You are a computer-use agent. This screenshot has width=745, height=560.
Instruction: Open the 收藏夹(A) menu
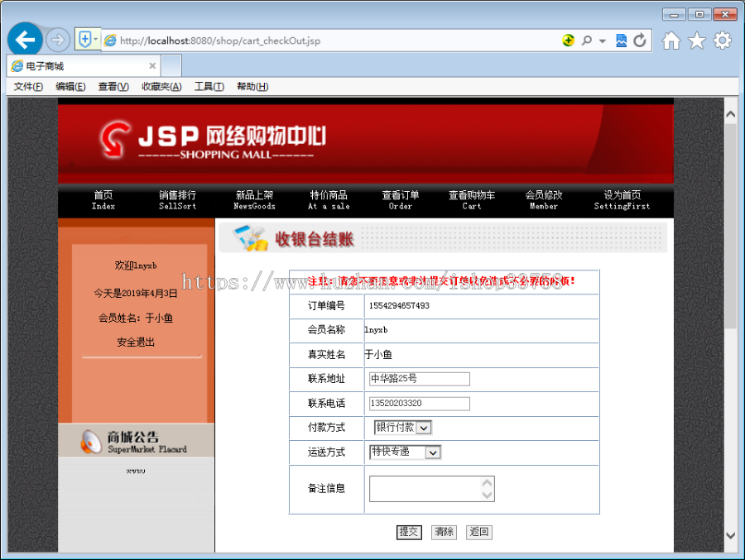coord(161,87)
